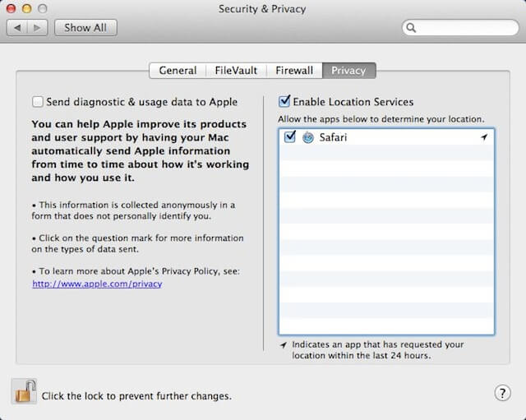Click the unlocked padlock icon
The height and width of the screenshot is (420, 526).
tap(24, 391)
